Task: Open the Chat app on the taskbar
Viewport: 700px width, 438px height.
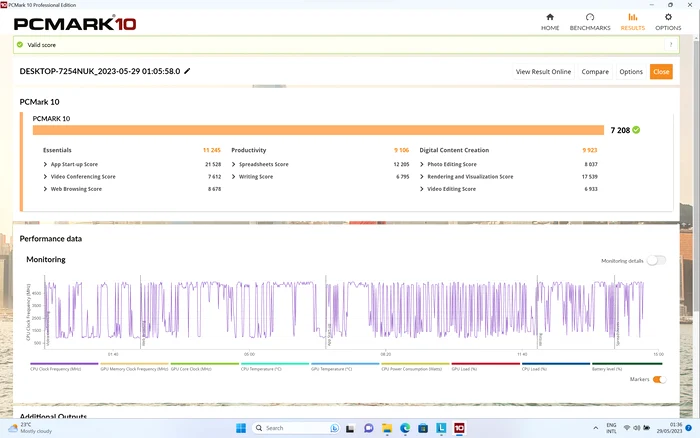Action: click(368, 429)
